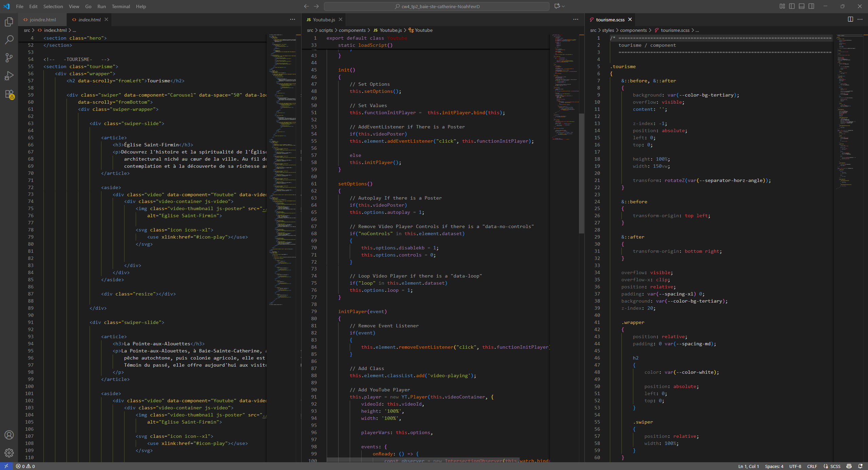Open more actions for Youtube.js editor group
The image size is (868, 470).
point(576,19)
